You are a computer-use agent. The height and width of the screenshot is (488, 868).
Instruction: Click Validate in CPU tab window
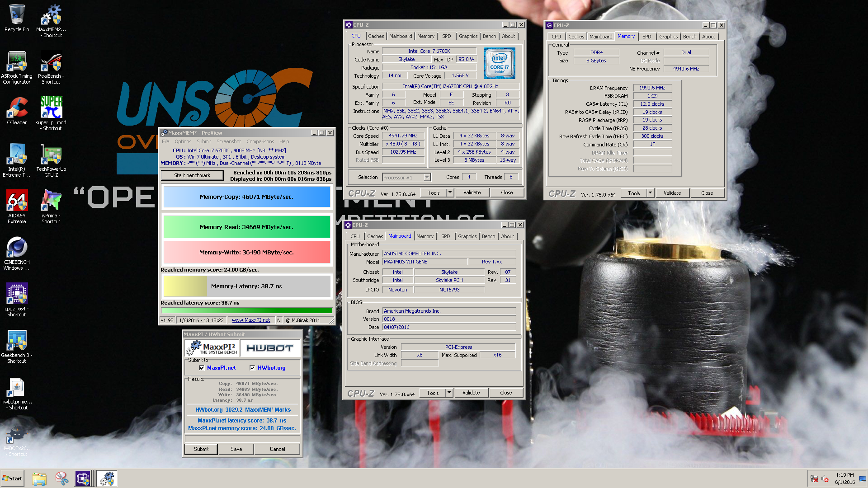(x=472, y=192)
